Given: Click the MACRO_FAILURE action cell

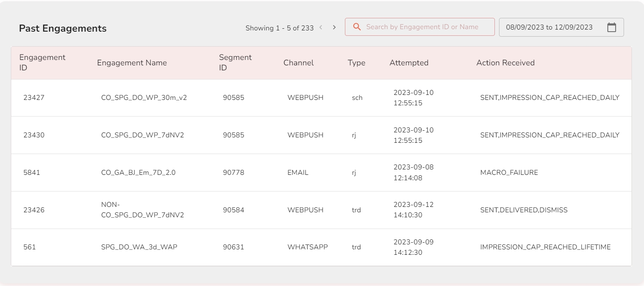Looking at the screenshot, I should pos(509,173).
